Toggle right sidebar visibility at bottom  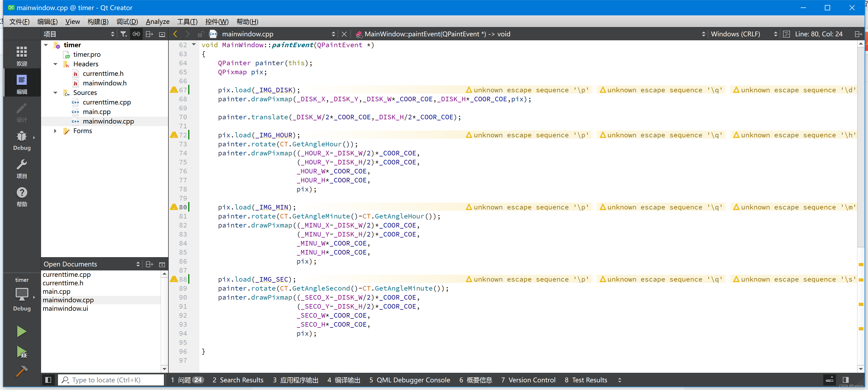click(x=845, y=380)
